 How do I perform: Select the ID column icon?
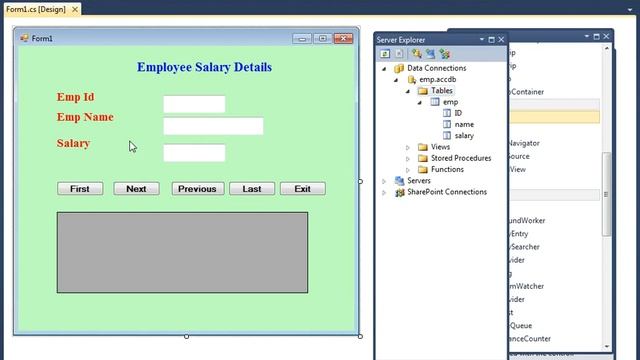447,113
